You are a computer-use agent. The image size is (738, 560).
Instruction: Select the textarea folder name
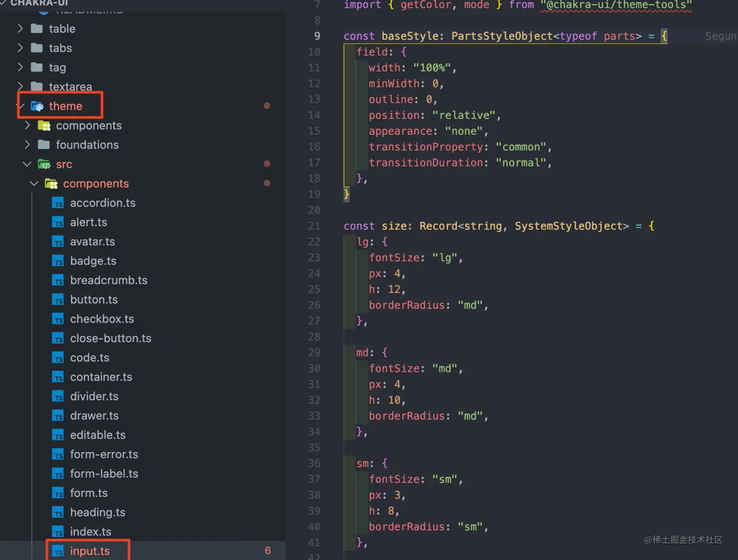tap(70, 87)
